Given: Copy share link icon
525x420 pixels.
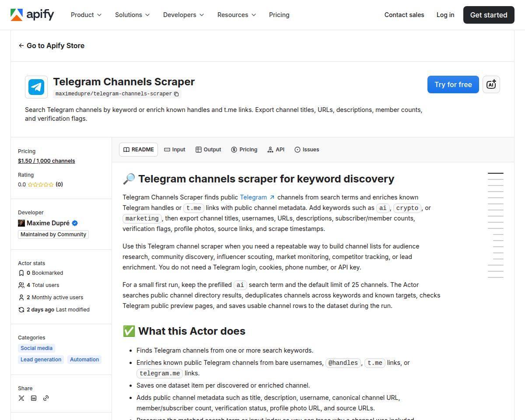Looking at the screenshot, I should (x=46, y=398).
